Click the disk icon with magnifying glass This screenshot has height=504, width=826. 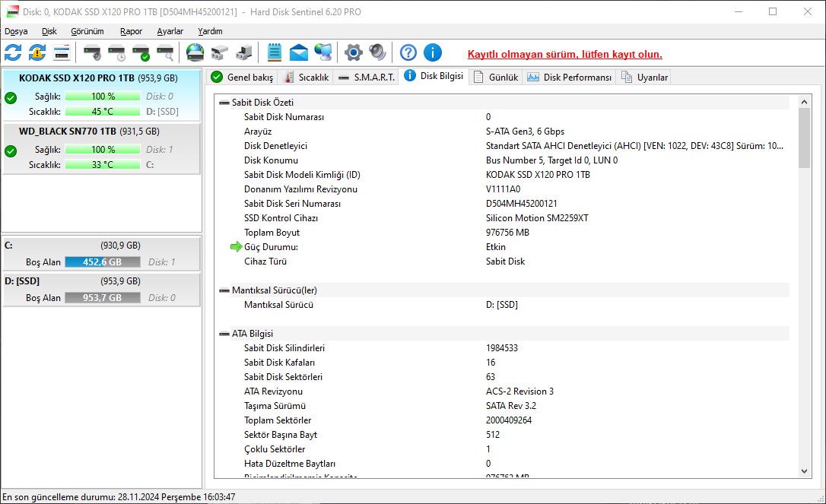tap(165, 52)
